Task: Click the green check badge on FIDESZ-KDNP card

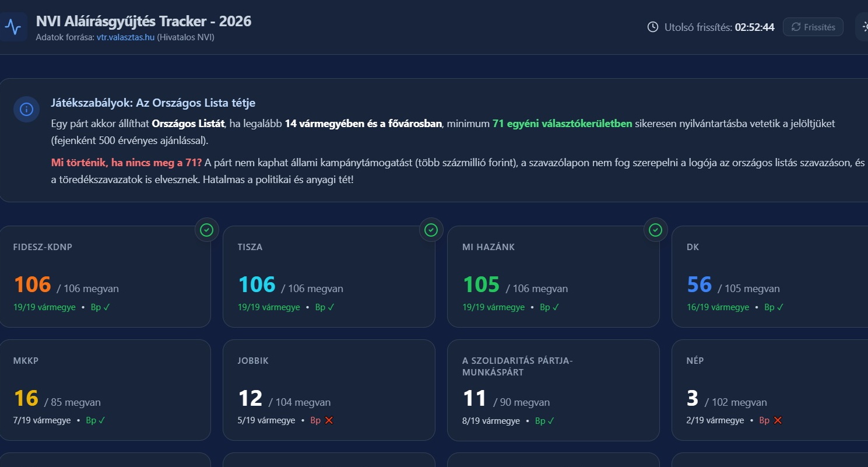Action: pyautogui.click(x=206, y=230)
